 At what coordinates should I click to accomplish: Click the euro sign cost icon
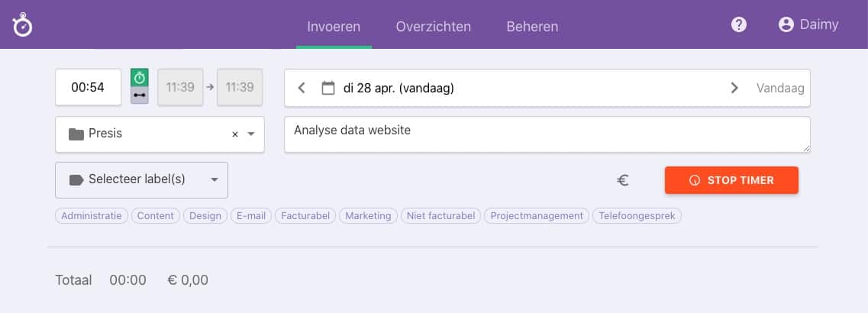pyautogui.click(x=623, y=180)
